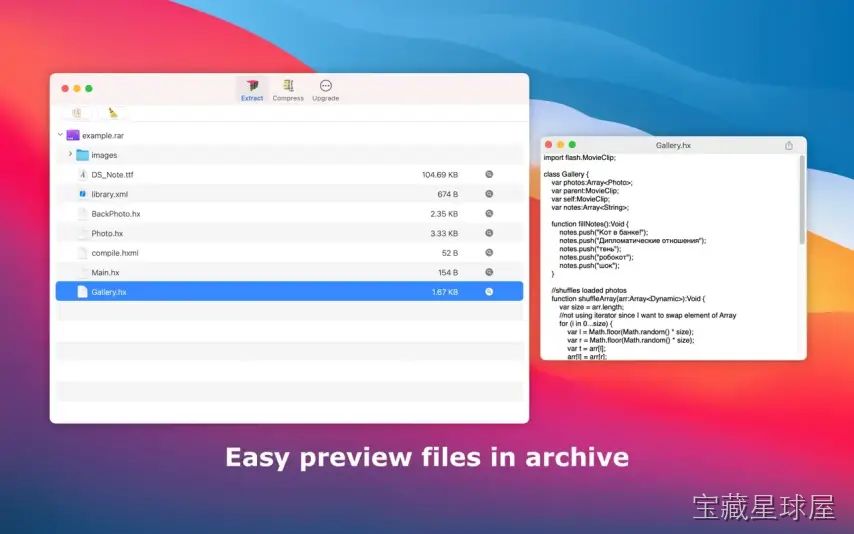
Task: Click the example.rar archive name
Action: (103, 136)
